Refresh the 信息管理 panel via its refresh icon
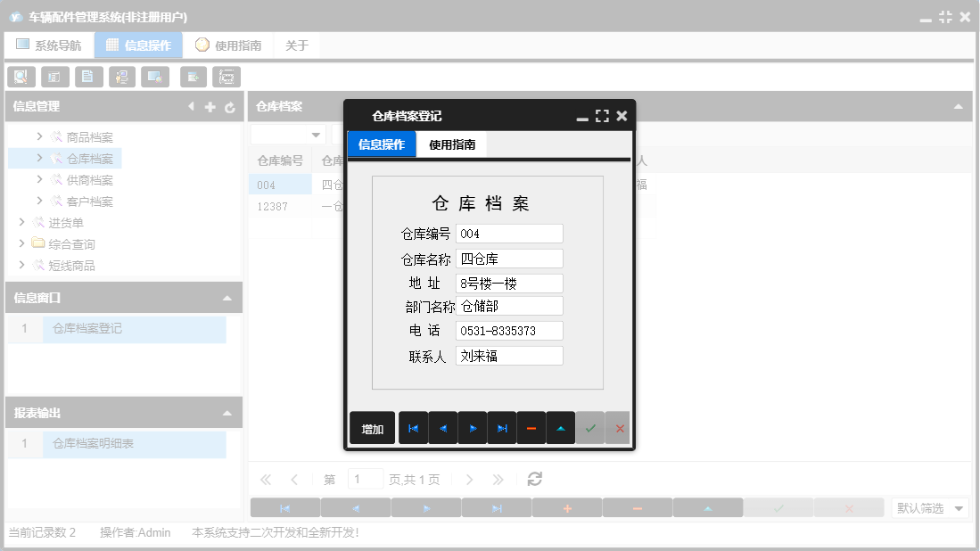This screenshot has width=980, height=551. pos(229,107)
